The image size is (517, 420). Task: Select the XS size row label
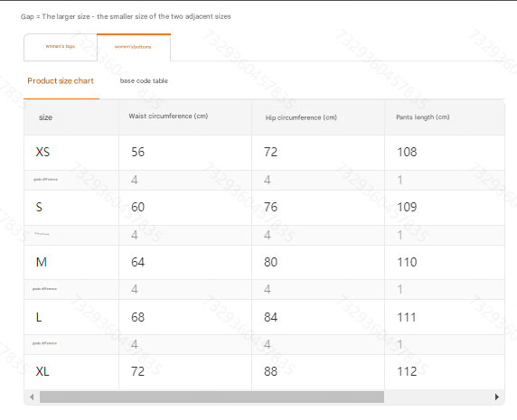[42, 152]
